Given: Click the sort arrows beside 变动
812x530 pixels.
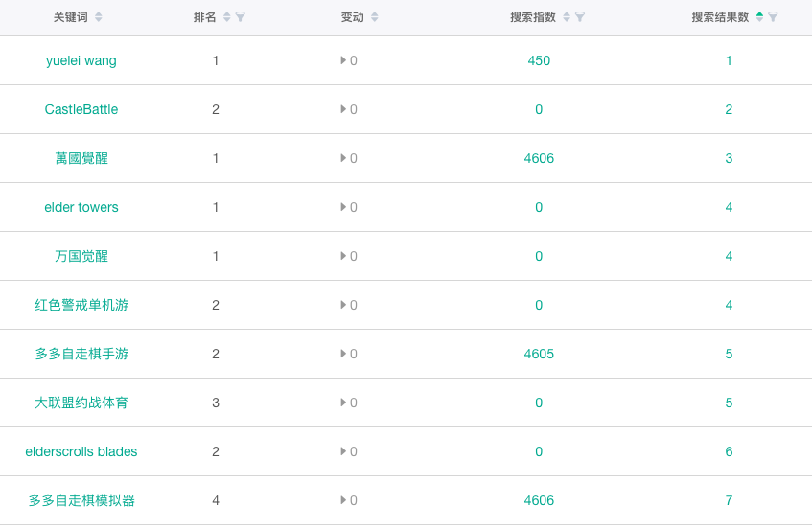Looking at the screenshot, I should 375,17.
